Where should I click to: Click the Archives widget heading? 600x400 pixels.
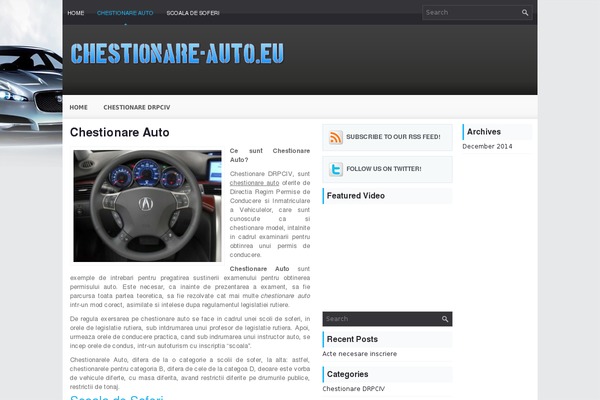(x=484, y=132)
